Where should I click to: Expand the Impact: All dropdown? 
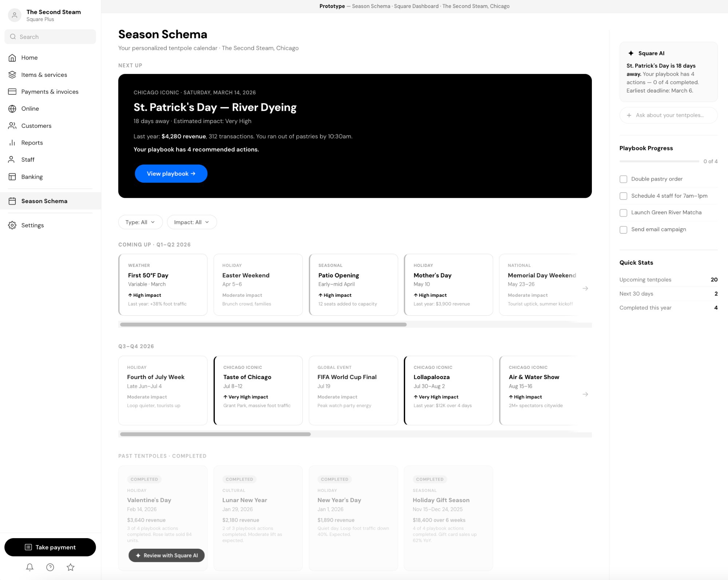tap(191, 222)
